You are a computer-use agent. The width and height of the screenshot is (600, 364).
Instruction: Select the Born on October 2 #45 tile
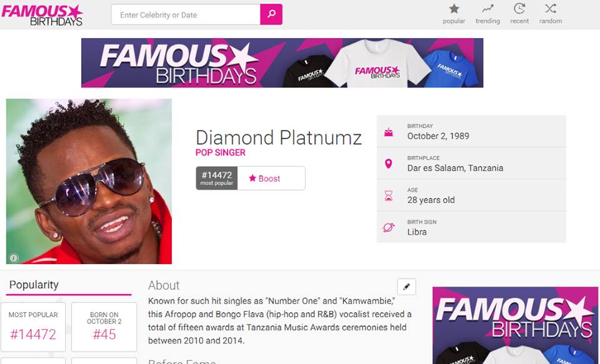click(x=104, y=327)
